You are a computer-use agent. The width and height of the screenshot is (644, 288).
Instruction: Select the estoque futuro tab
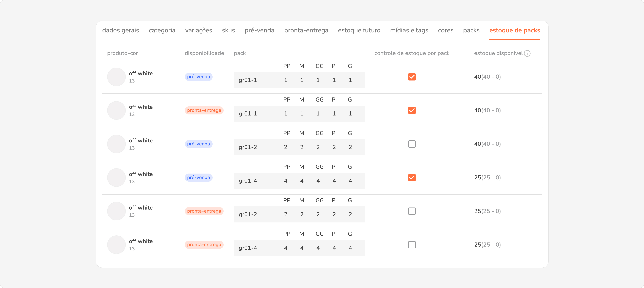(359, 30)
